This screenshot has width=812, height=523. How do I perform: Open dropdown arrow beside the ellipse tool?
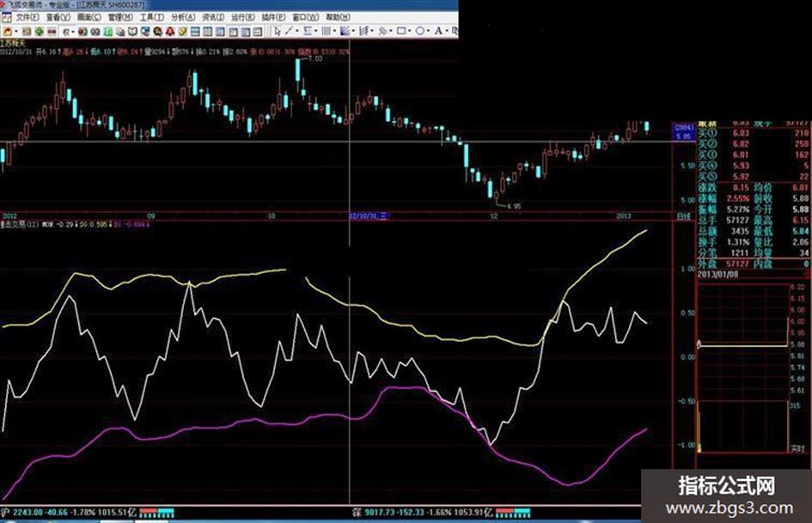[x=428, y=32]
